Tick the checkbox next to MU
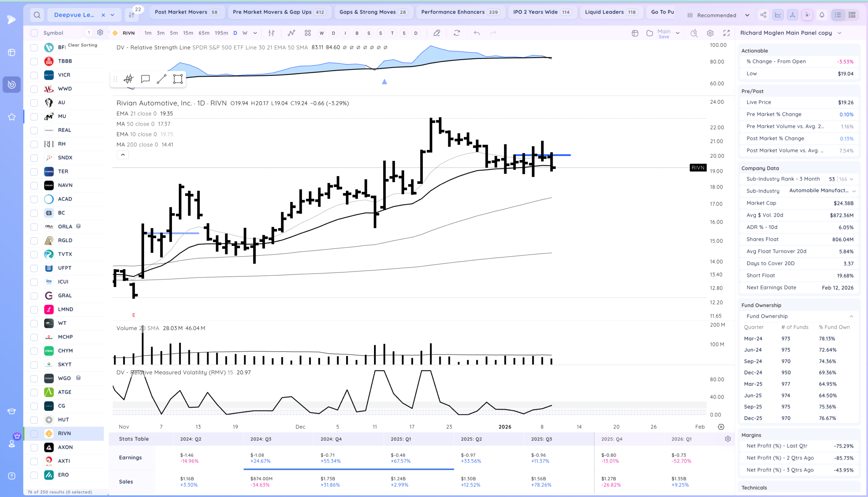The image size is (868, 497). pos(34,116)
